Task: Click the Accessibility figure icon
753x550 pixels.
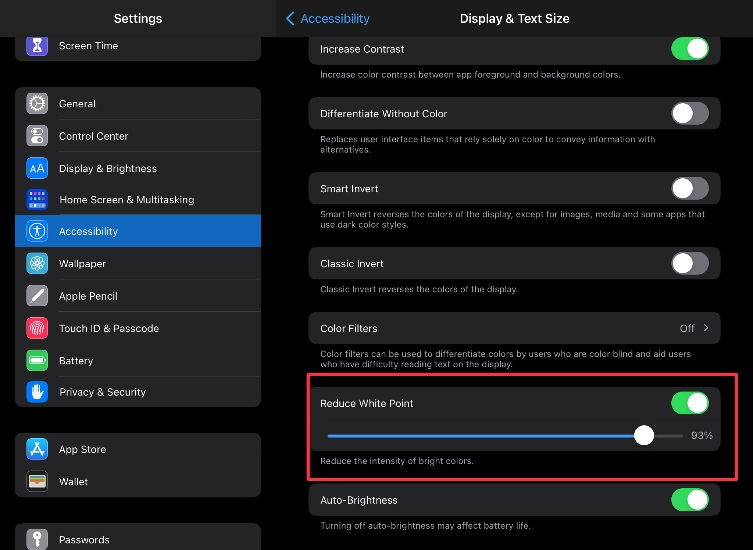Action: [37, 231]
